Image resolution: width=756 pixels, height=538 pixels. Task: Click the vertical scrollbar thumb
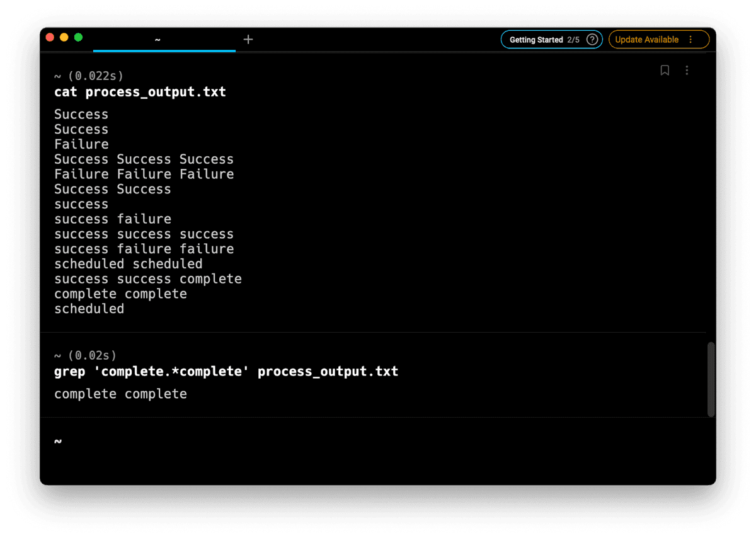[x=711, y=379]
